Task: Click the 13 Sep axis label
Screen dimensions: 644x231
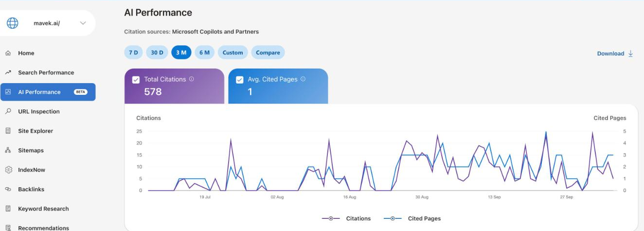Action: coord(494,197)
